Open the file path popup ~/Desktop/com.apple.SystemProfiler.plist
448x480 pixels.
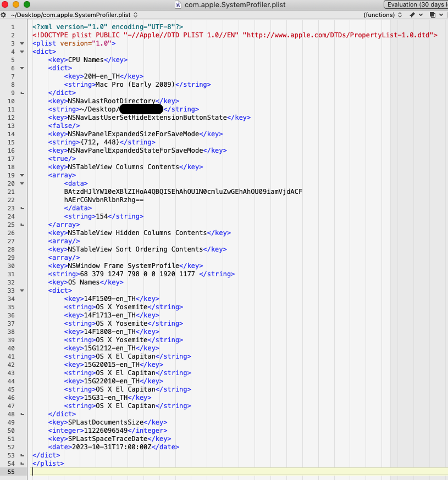click(74, 15)
